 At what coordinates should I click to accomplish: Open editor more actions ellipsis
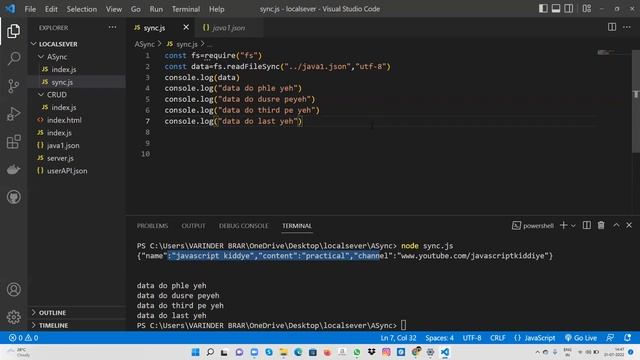[x=627, y=27]
